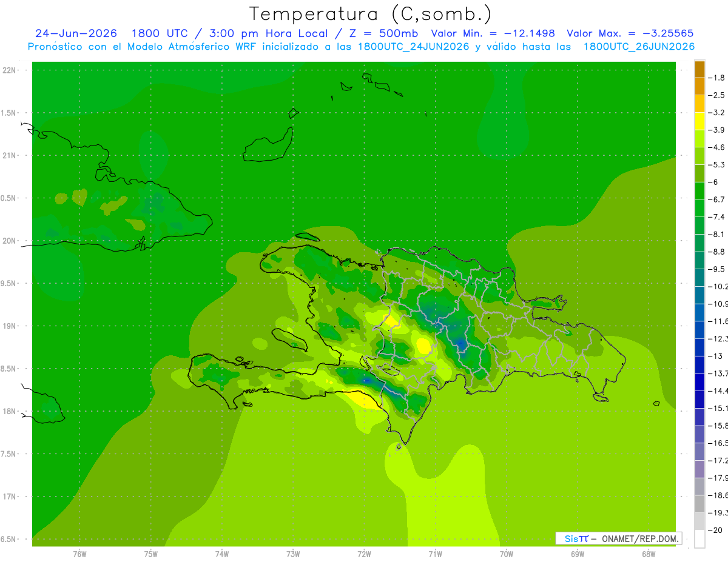Click the '-13' legend value
728x562 pixels.
(715, 356)
